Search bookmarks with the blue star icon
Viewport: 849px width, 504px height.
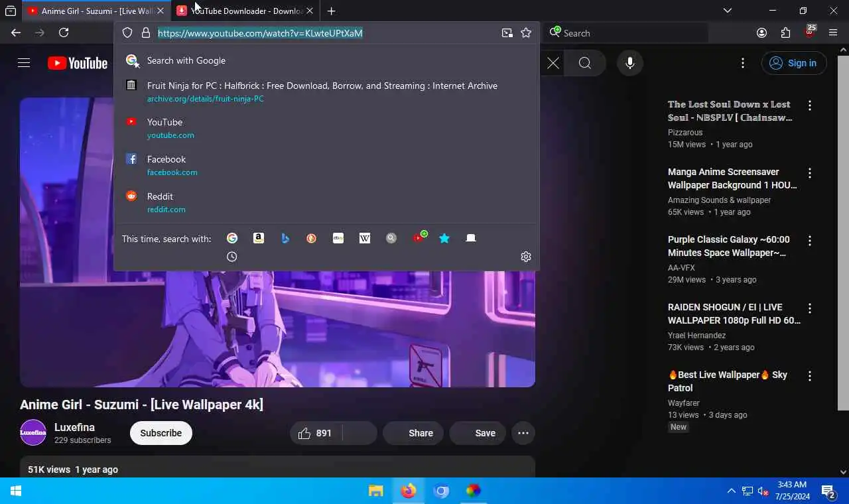[444, 238]
